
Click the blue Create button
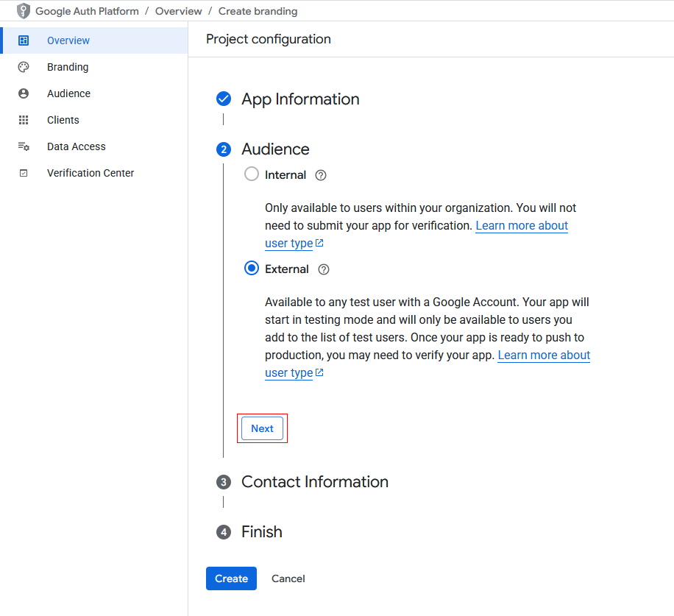coord(231,578)
